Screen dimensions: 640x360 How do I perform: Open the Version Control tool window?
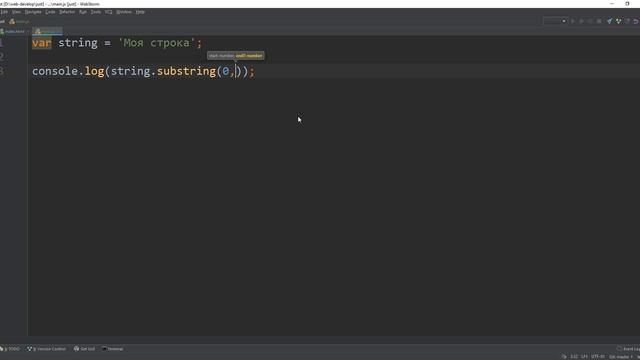pyautogui.click(x=47, y=349)
